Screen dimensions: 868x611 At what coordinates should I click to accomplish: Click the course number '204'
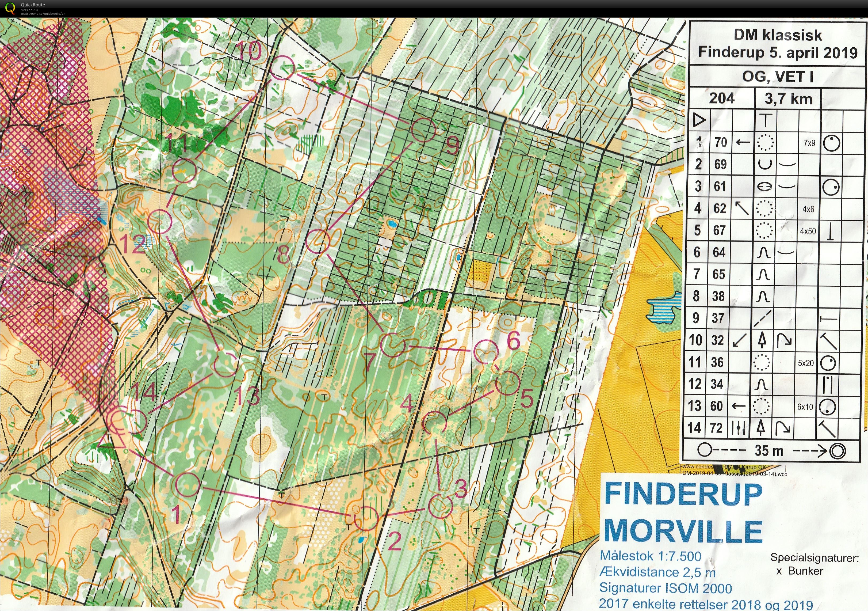coord(722,98)
